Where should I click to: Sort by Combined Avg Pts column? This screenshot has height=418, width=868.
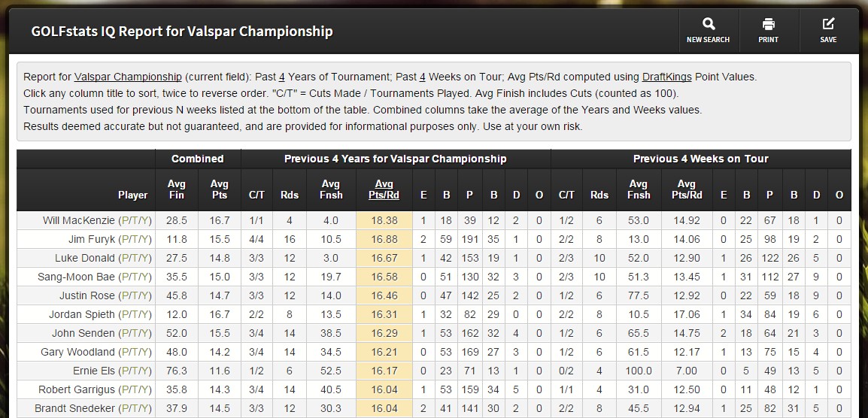coord(219,189)
